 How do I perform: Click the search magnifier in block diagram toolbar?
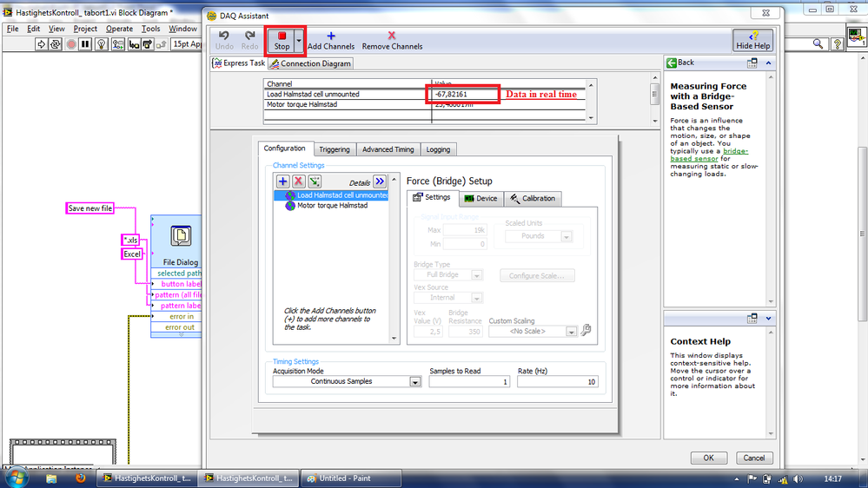[x=818, y=43]
